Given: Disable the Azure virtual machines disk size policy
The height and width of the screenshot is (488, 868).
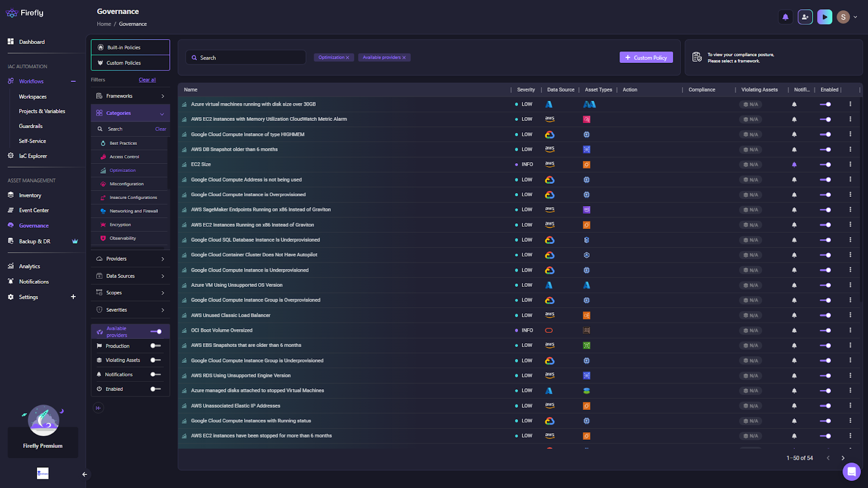Looking at the screenshot, I should [825, 104].
